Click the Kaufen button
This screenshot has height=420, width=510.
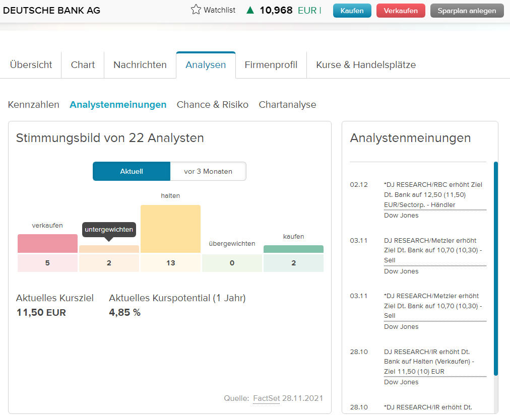pyautogui.click(x=352, y=11)
